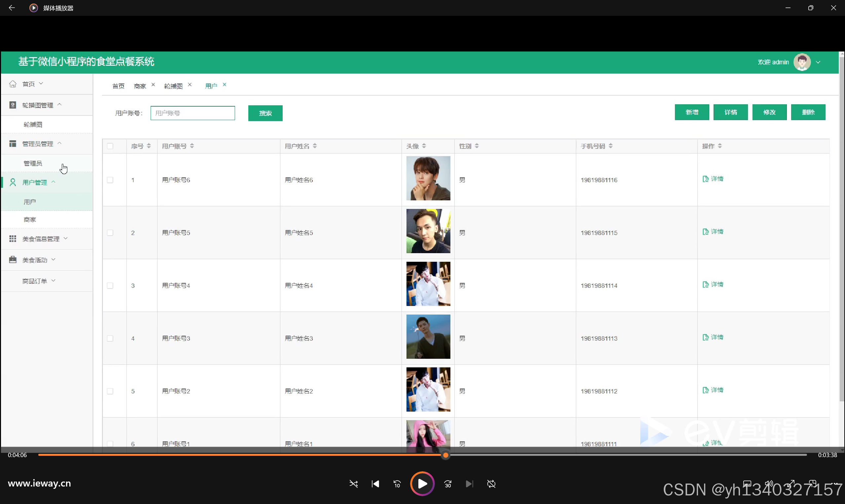Click the home icon in sidebar
This screenshot has height=504, width=845.
[x=13, y=84]
